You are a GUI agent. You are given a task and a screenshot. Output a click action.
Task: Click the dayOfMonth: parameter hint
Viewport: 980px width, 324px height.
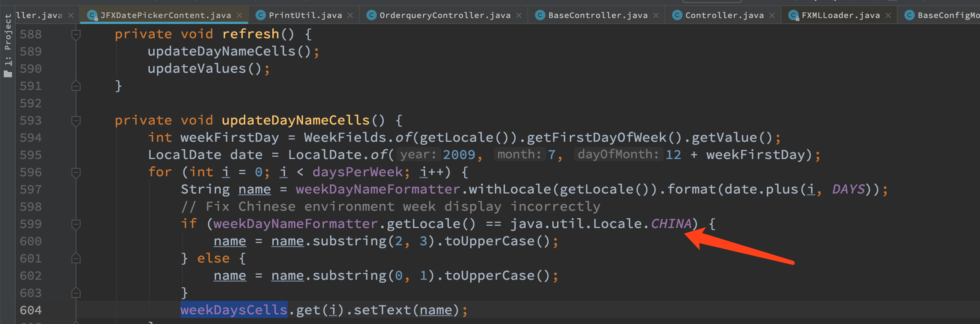(618, 154)
